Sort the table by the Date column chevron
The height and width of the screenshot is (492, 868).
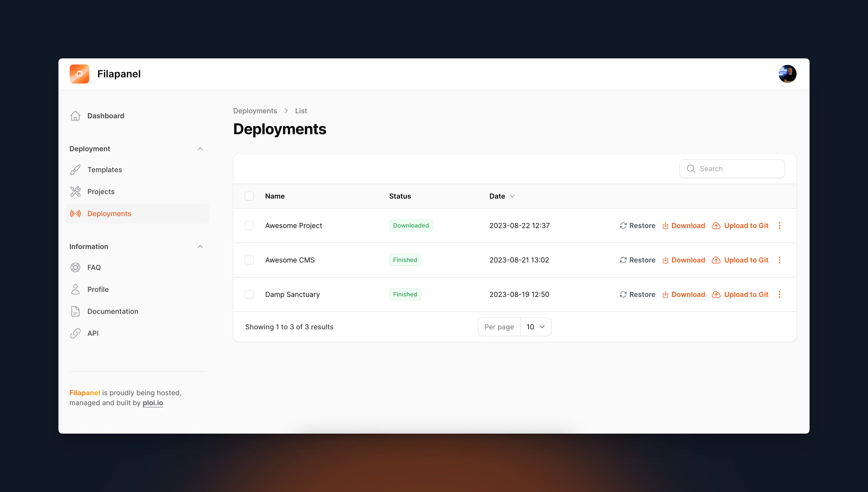[512, 196]
